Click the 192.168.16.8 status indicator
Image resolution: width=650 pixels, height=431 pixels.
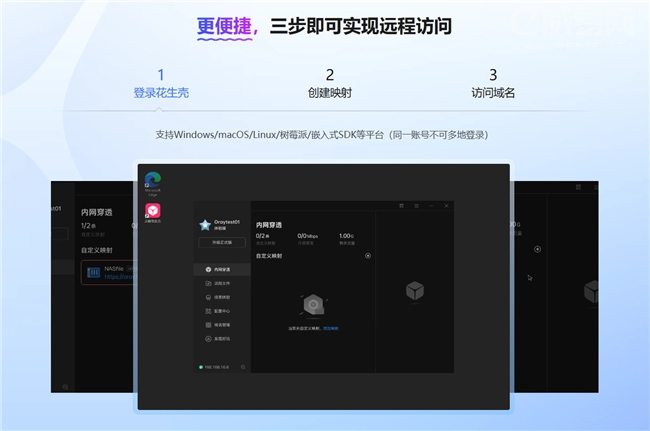(214, 367)
